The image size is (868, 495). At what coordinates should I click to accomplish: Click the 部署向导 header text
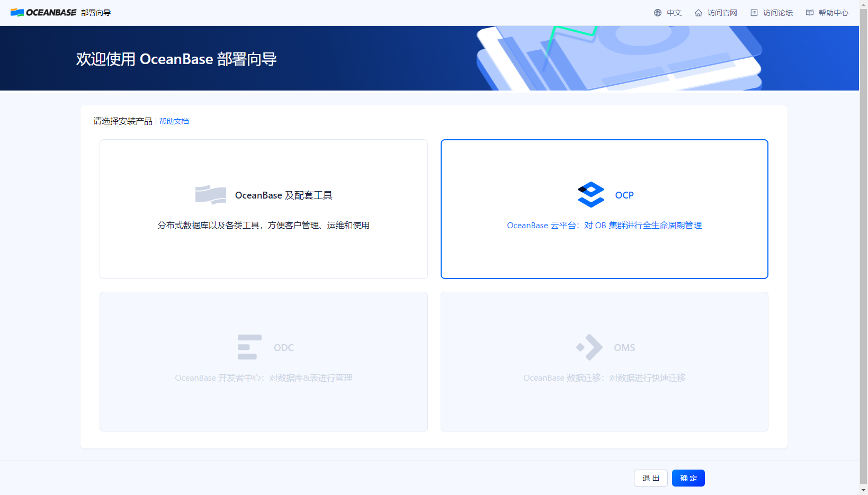[x=96, y=13]
